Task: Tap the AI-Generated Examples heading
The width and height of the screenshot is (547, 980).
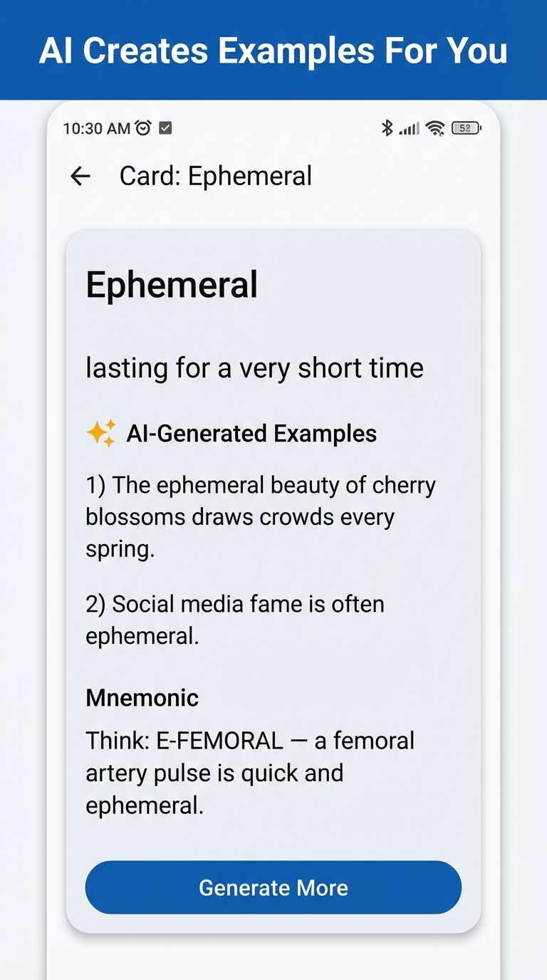Action: point(251,433)
